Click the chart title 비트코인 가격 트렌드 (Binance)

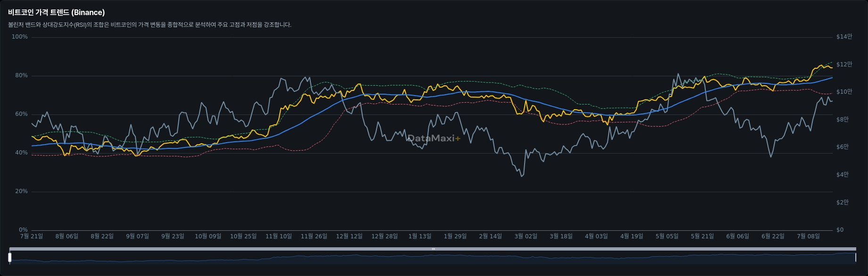56,12
